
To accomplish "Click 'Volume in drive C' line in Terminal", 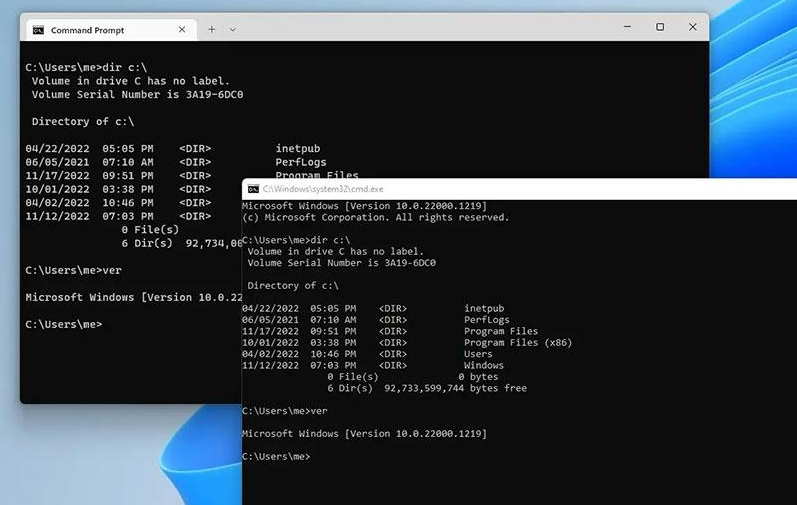I will tap(131, 81).
